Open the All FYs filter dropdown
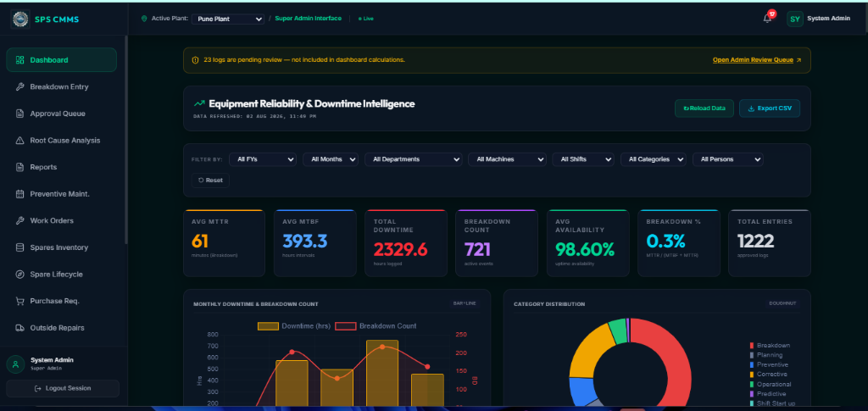The width and height of the screenshot is (868, 411). pos(263,159)
